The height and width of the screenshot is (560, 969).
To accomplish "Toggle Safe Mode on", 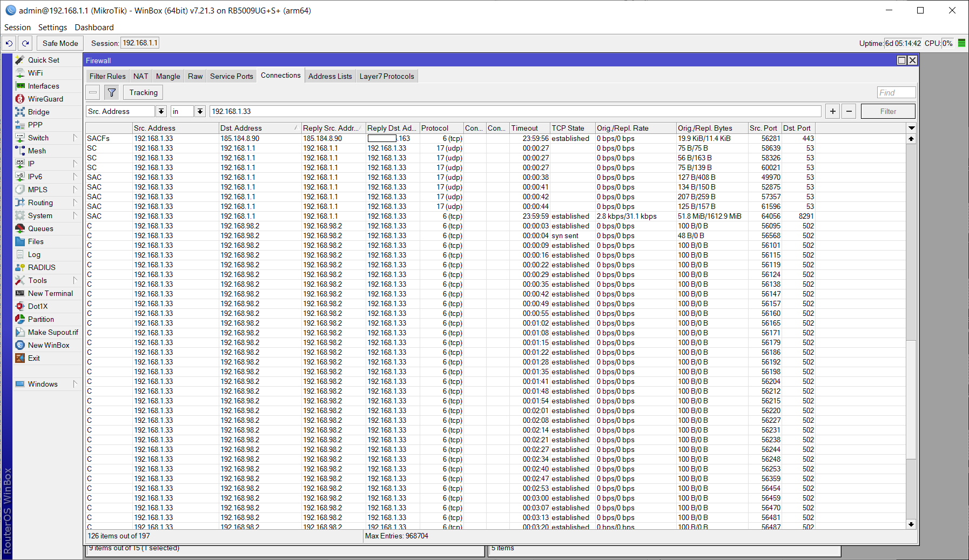I will tap(60, 43).
